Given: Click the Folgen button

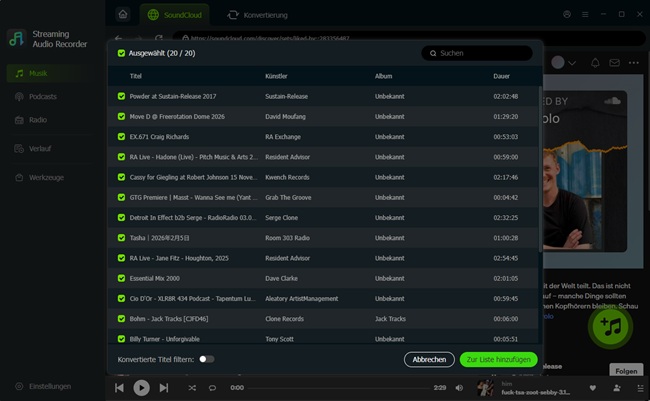Looking at the screenshot, I should click(626, 371).
